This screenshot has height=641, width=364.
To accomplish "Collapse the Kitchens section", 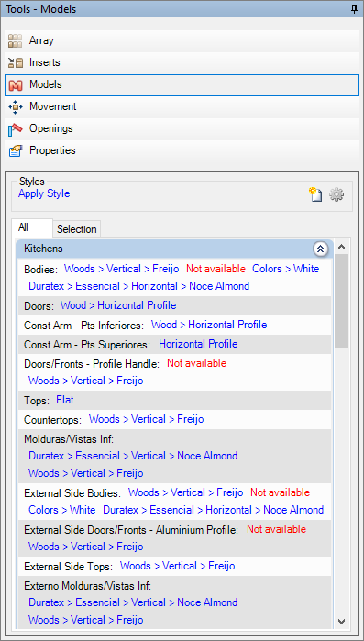I will click(321, 249).
